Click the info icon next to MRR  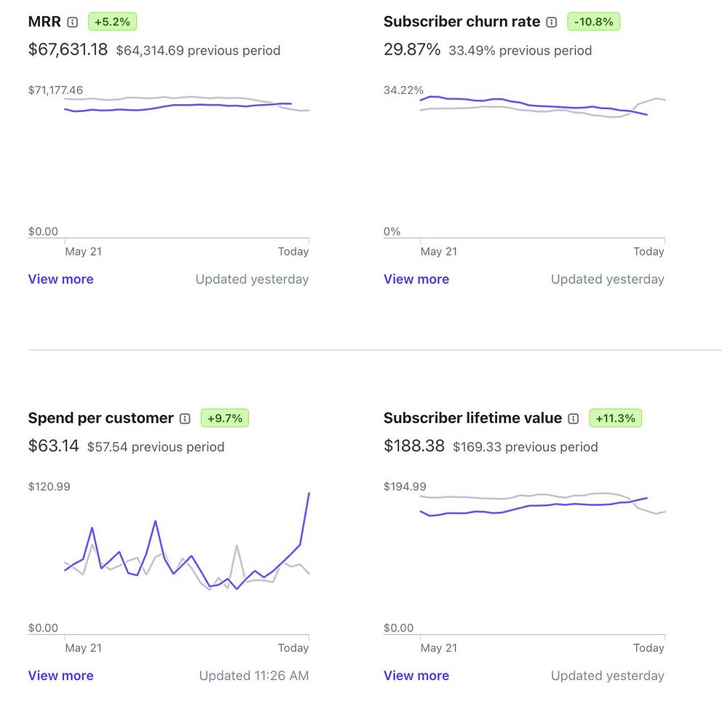[72, 22]
